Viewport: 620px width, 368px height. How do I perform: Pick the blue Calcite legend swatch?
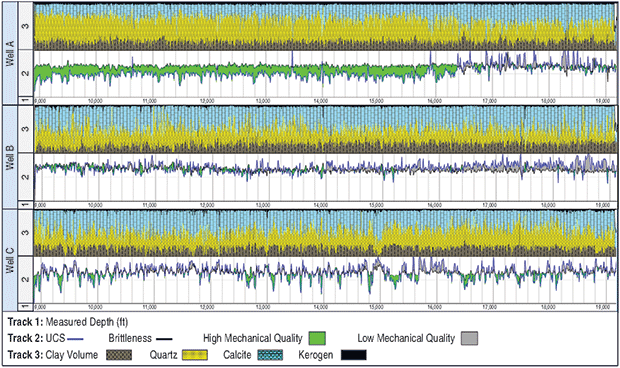point(270,355)
